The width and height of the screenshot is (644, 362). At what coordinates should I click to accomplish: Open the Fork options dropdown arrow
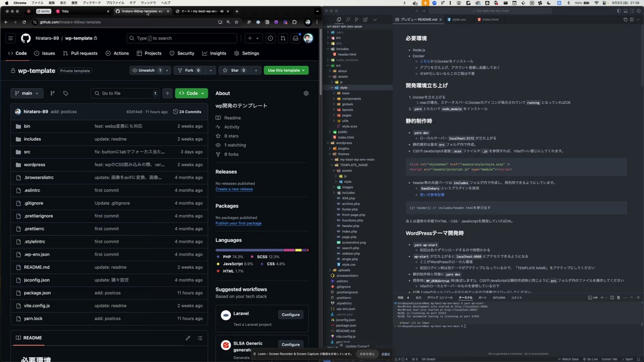(x=211, y=70)
